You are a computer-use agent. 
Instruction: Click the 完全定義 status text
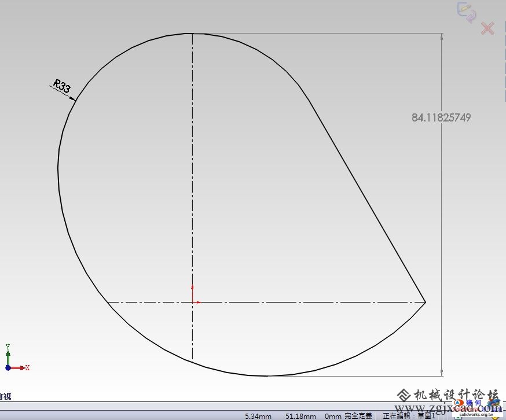pos(358,416)
